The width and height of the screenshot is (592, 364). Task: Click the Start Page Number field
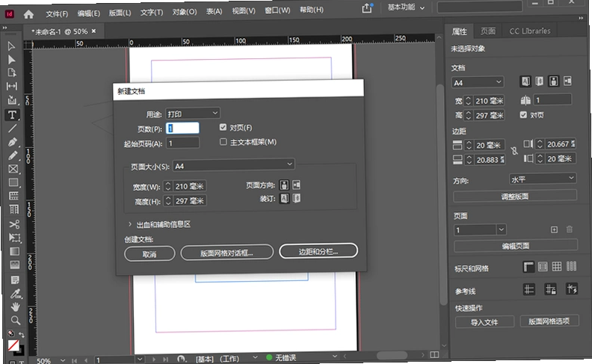click(x=182, y=143)
